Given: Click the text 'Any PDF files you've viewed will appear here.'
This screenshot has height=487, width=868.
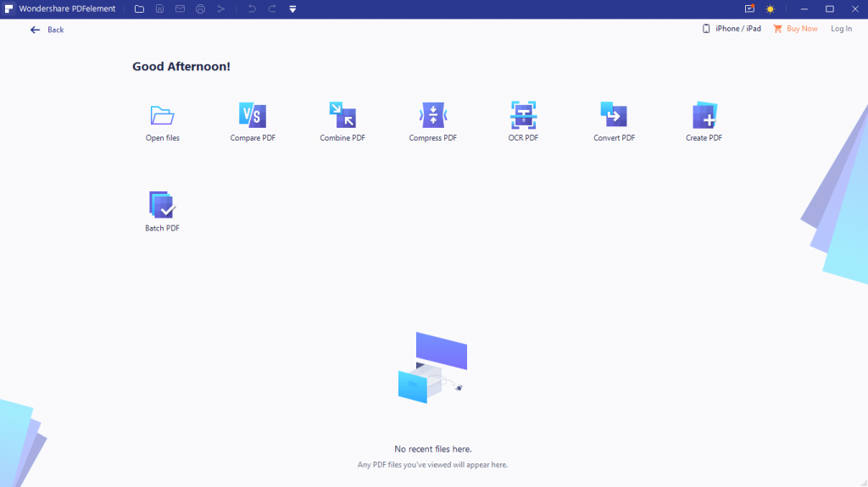Looking at the screenshot, I should pyautogui.click(x=432, y=465).
